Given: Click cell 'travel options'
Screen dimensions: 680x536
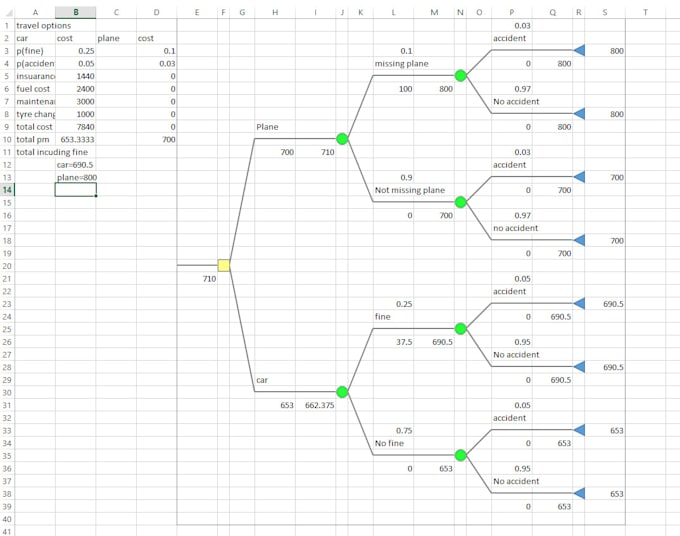Looking at the screenshot, I should [x=43, y=26].
